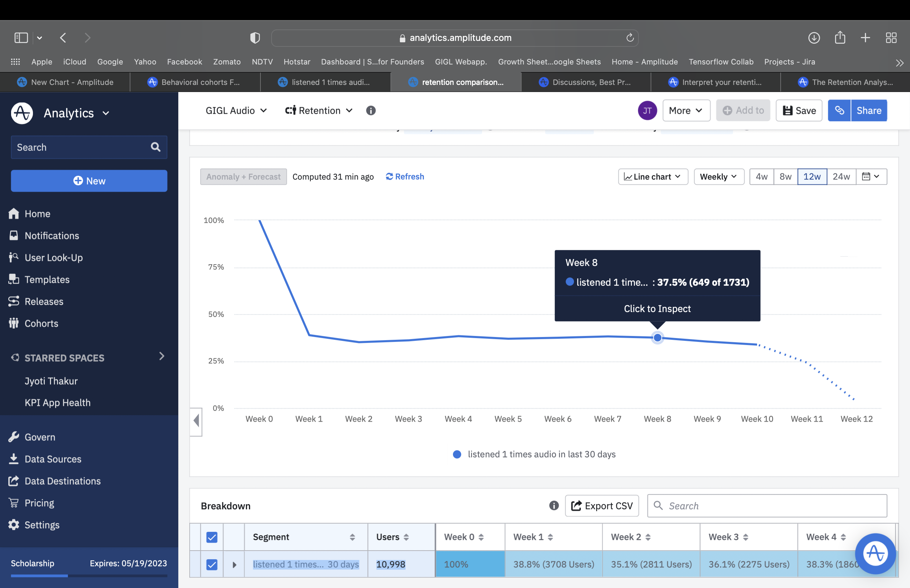Expand the listened 1 times segment row

click(234, 564)
